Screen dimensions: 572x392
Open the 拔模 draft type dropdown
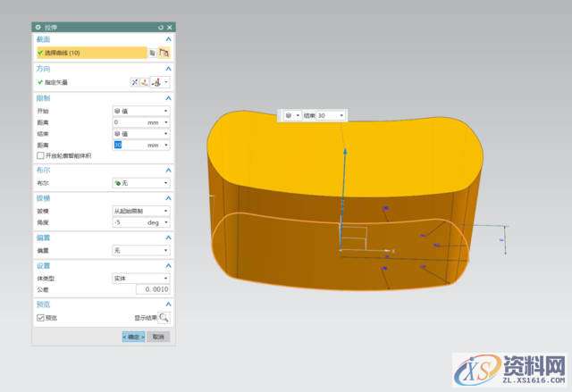140,211
